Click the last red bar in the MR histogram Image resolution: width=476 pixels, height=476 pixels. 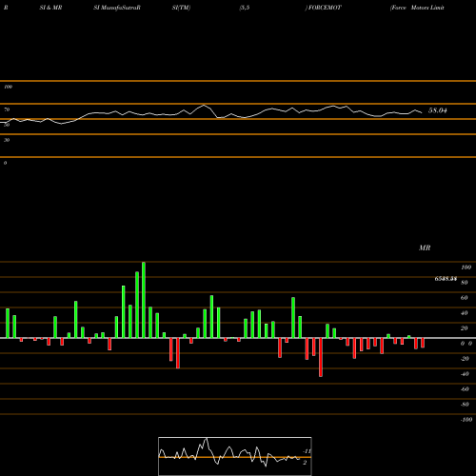click(x=423, y=343)
